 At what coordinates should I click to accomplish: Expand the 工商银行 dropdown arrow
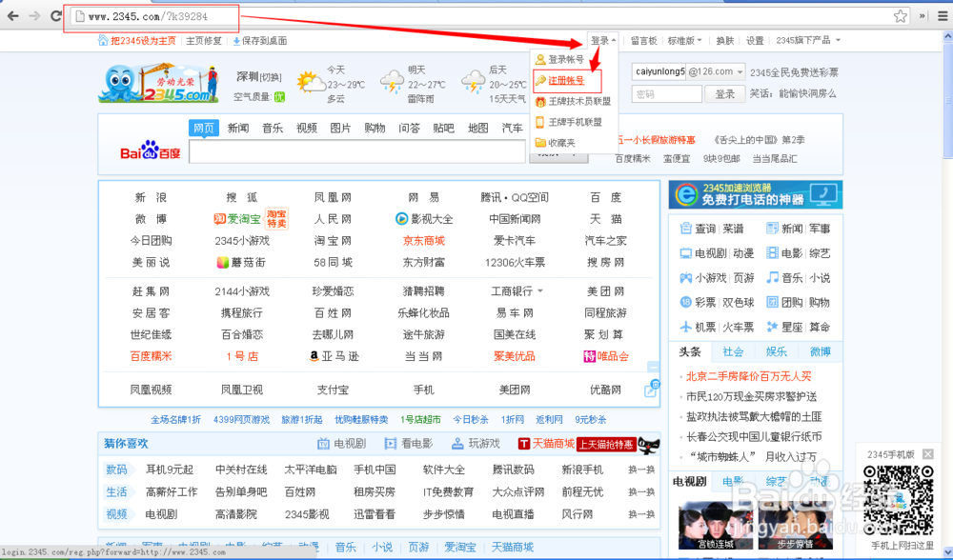point(540,291)
